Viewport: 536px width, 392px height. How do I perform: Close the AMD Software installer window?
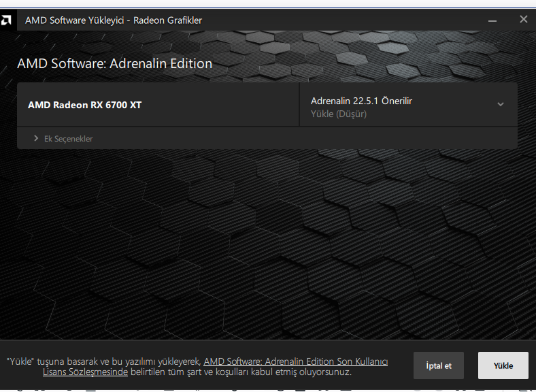pos(523,20)
